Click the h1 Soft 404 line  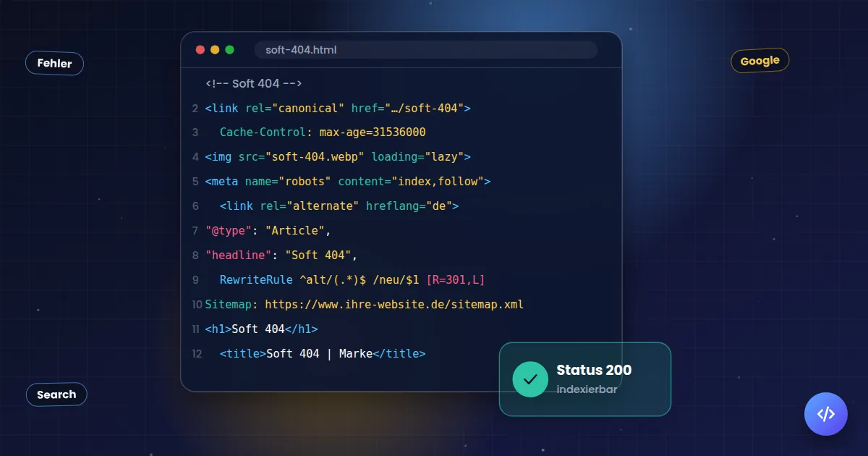(x=261, y=329)
